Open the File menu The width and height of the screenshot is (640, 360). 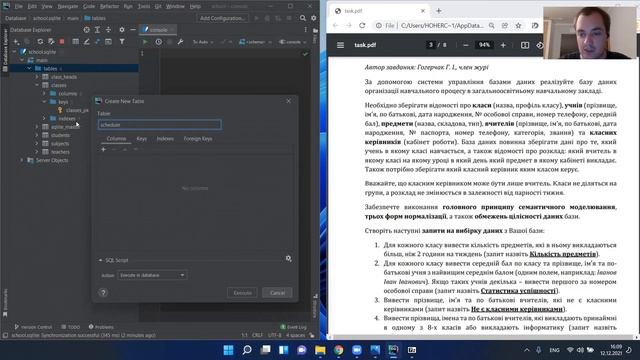[19, 6]
